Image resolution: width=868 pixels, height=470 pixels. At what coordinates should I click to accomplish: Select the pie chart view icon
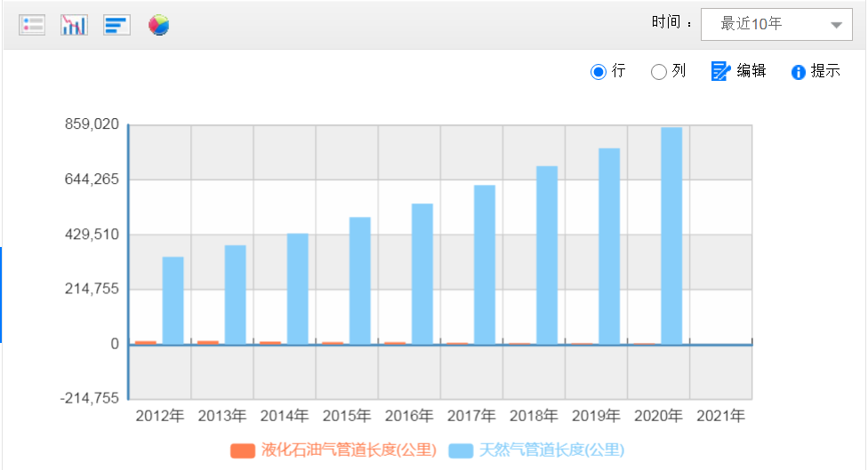159,25
